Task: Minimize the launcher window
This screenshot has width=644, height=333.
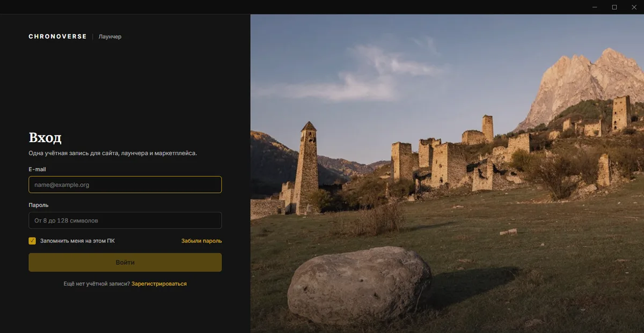Action: tap(595, 7)
